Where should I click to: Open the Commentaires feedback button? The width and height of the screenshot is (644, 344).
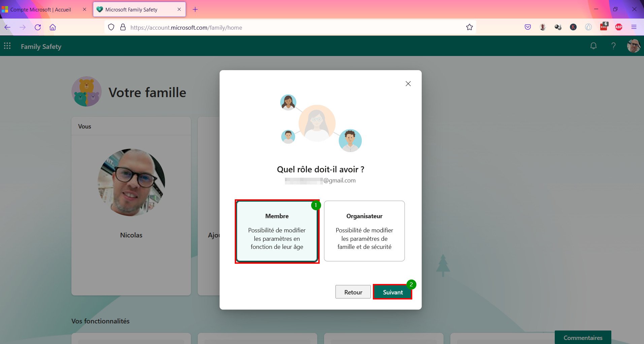coord(583,338)
